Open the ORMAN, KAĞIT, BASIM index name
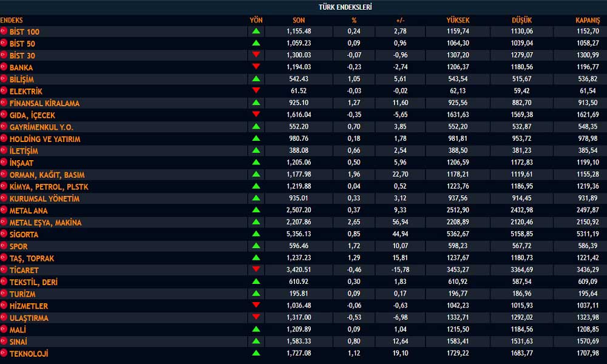Image resolution: width=607 pixels, height=364 pixels. coord(47,175)
